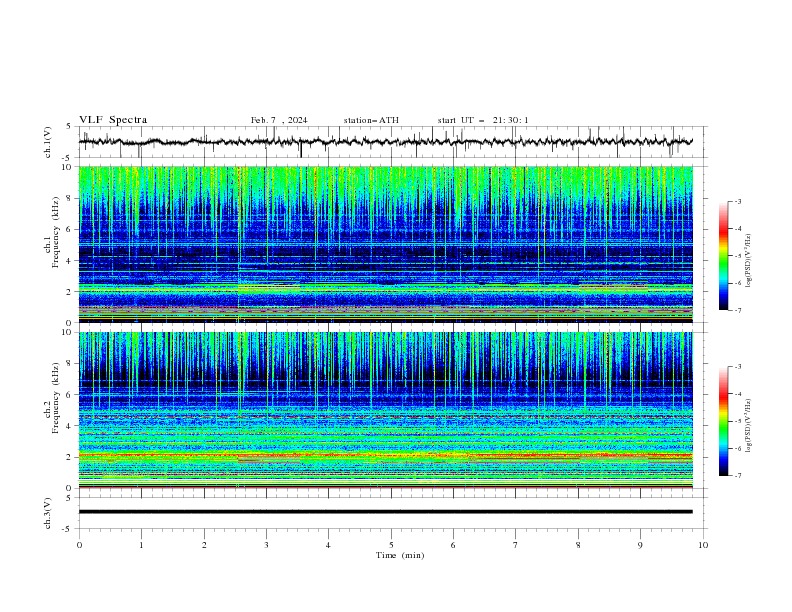Viewport: 792px width, 612px height.
Task: Click the flat ch.3 voltage trace
Action: tap(385, 512)
